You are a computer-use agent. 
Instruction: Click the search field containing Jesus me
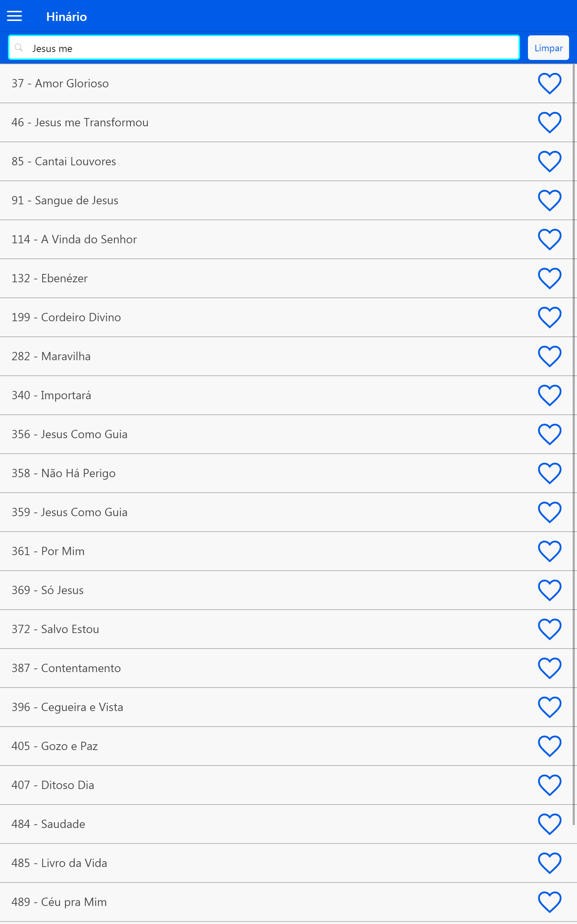(x=264, y=48)
